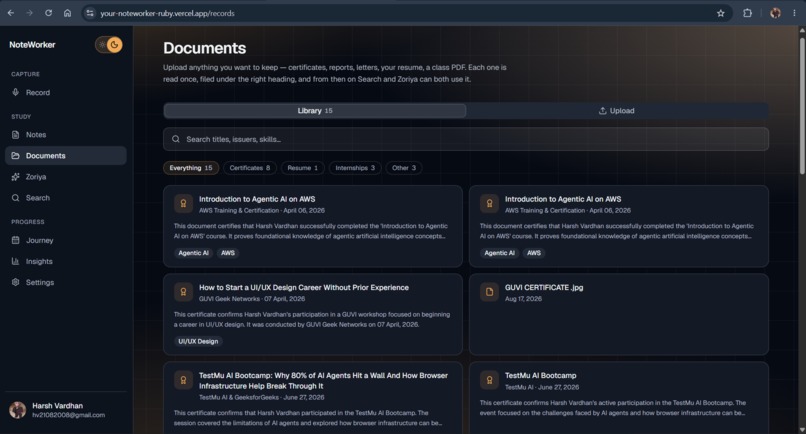The image size is (806, 434).
Task: Open Zoriya in the sidebar
Action: pyautogui.click(x=66, y=177)
